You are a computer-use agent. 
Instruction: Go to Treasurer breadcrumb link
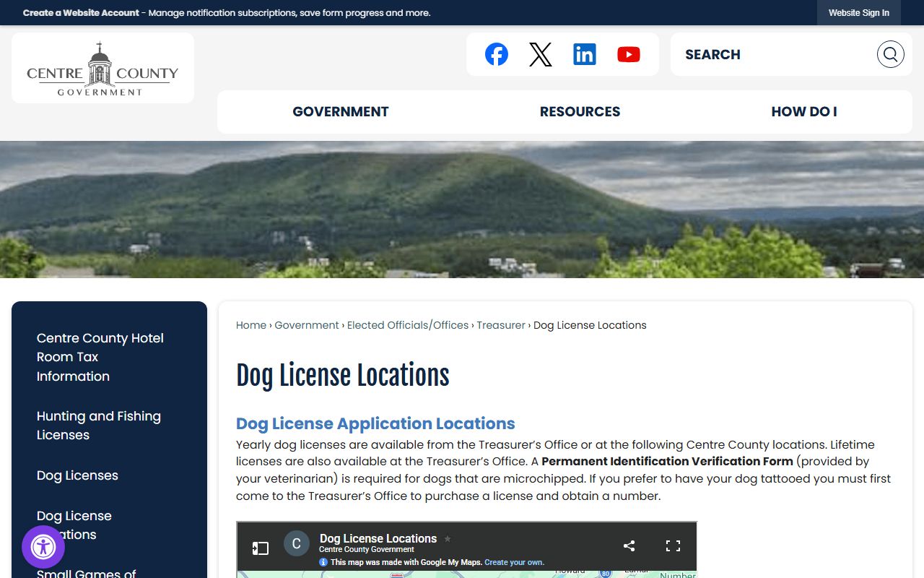point(501,325)
